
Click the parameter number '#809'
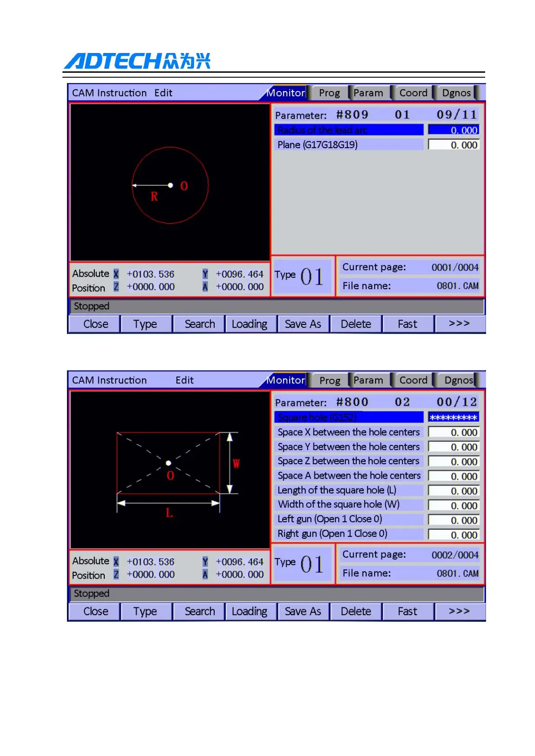[x=353, y=115]
